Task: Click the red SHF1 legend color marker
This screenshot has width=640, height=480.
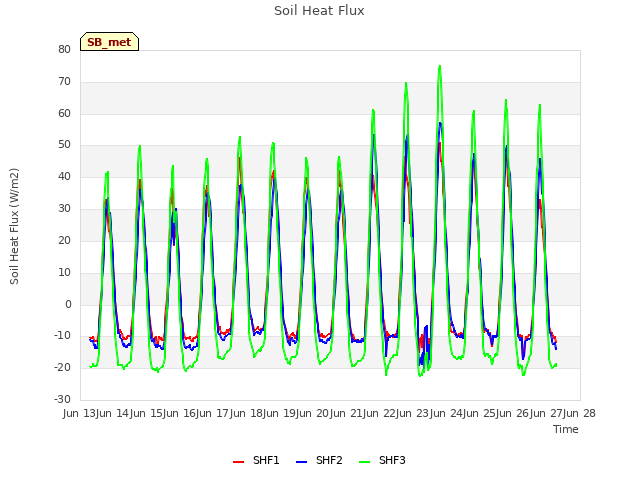Action: tap(238, 462)
